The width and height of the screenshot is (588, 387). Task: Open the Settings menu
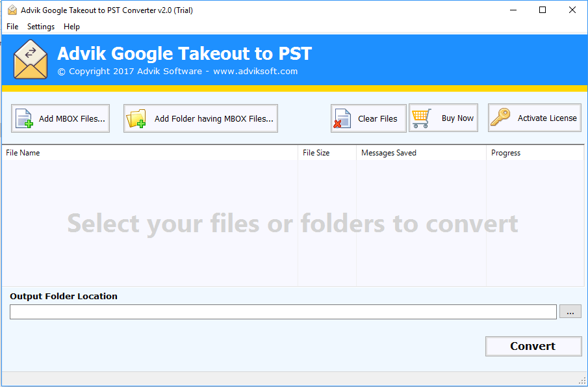(x=41, y=27)
